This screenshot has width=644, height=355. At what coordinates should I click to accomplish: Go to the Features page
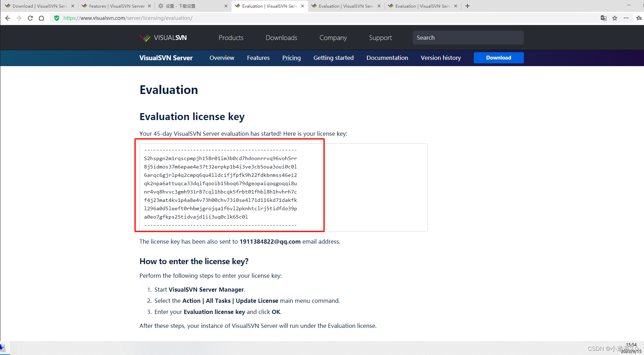pos(258,58)
